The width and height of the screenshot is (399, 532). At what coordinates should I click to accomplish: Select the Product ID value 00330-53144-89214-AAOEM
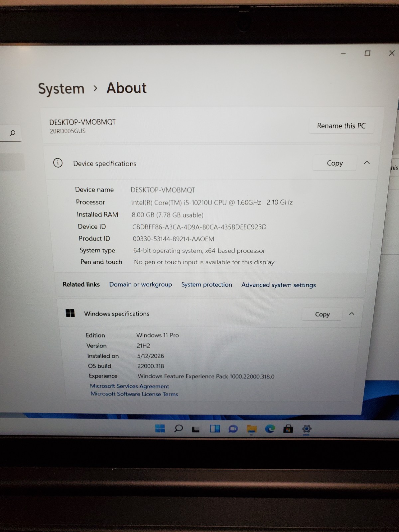click(173, 239)
